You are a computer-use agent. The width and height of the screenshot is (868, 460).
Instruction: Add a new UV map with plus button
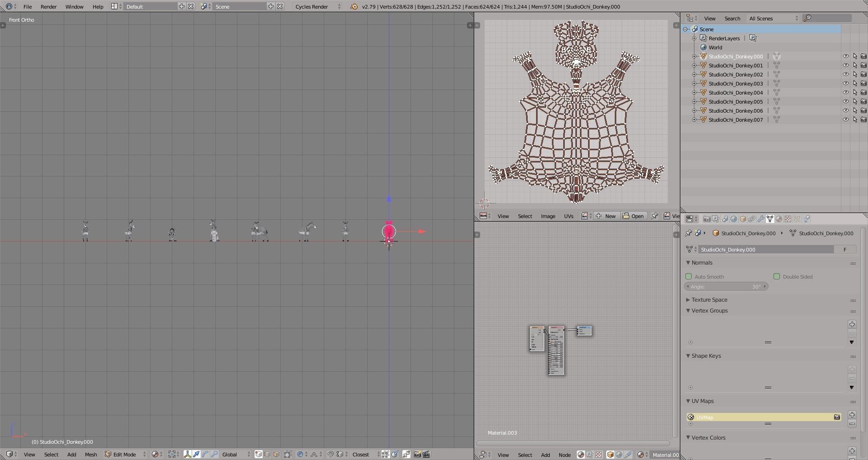tap(852, 415)
